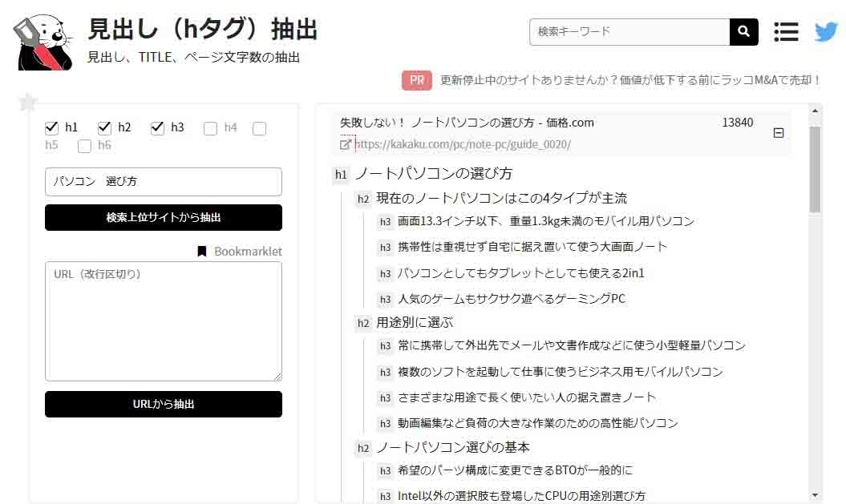Select h3 人気のゲームもサクサク遊べるゲーミングPC

coord(512,299)
